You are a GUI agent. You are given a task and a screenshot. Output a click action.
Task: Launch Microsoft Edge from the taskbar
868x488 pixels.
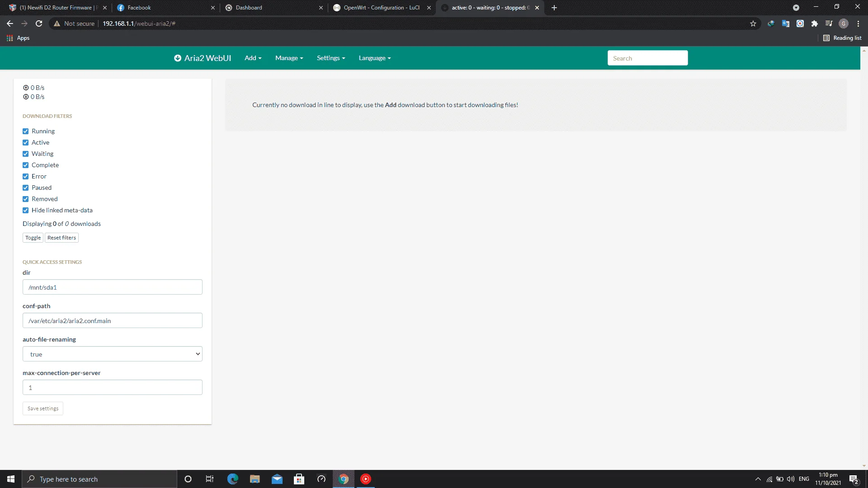coord(232,479)
